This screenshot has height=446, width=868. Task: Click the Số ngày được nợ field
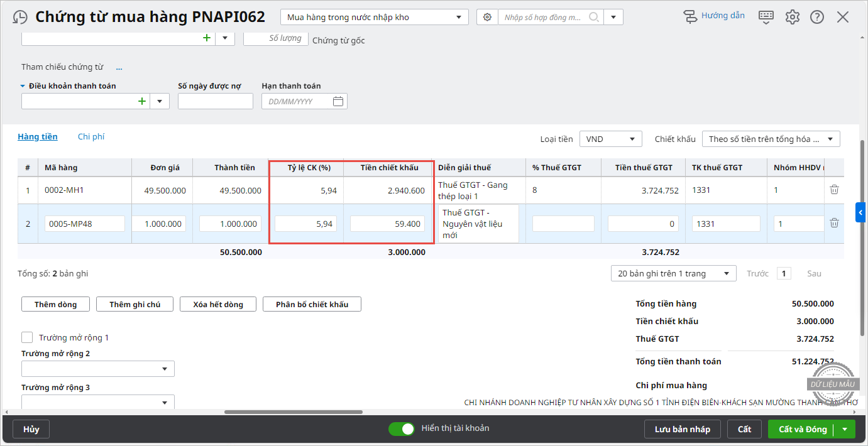tap(215, 101)
